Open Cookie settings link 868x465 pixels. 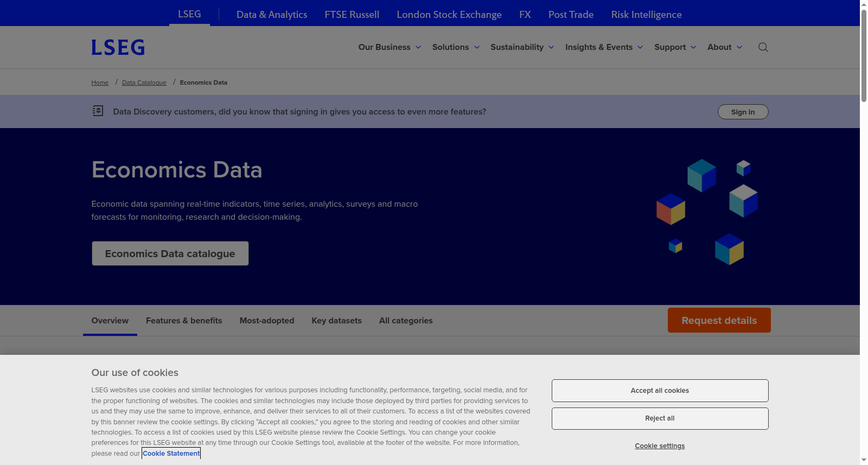[x=660, y=446]
